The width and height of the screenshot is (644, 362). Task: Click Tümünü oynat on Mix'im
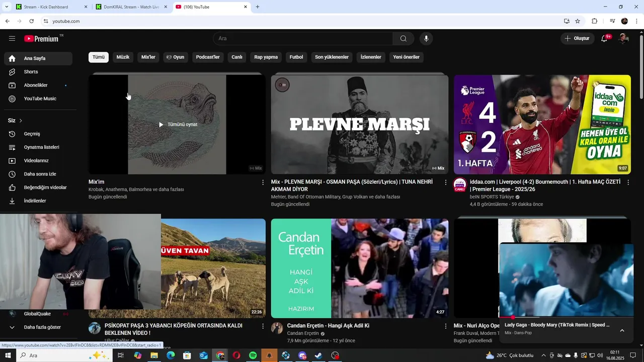click(178, 125)
